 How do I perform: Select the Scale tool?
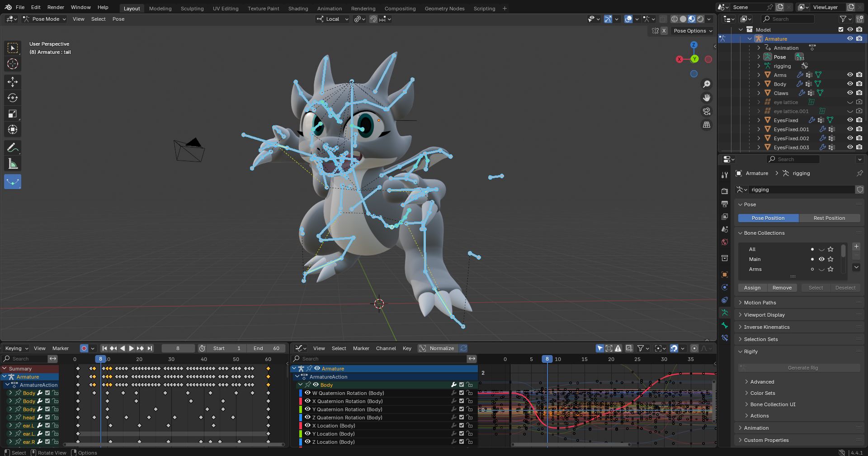(13, 114)
